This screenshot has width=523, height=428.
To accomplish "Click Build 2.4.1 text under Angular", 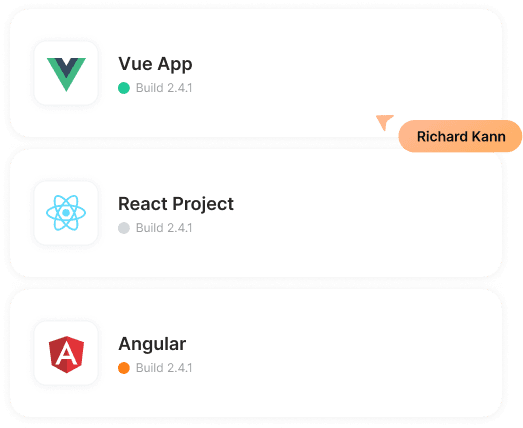I will coord(164,368).
